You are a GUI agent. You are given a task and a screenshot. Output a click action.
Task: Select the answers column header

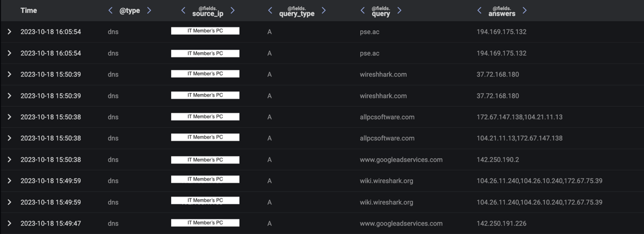click(x=502, y=11)
